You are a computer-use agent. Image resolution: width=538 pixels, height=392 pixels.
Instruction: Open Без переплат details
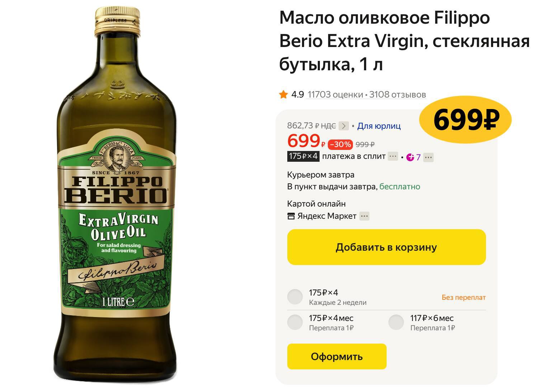click(x=463, y=297)
